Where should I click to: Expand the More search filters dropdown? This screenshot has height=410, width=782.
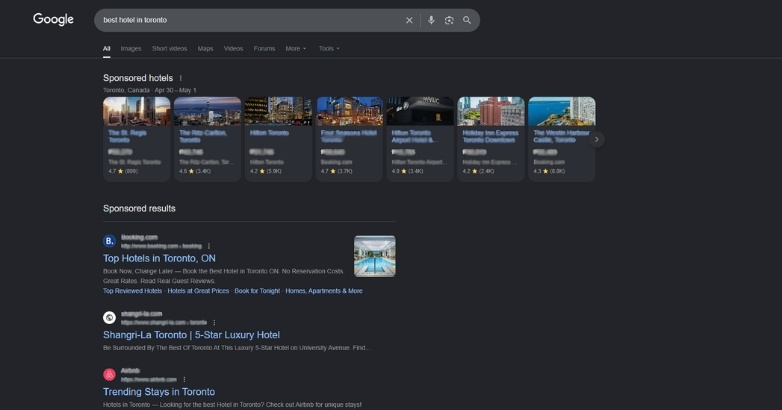coord(296,49)
